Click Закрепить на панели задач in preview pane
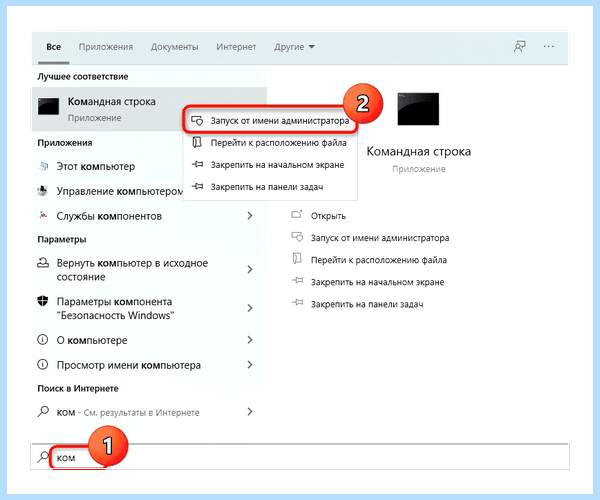The image size is (600, 500). 367,305
